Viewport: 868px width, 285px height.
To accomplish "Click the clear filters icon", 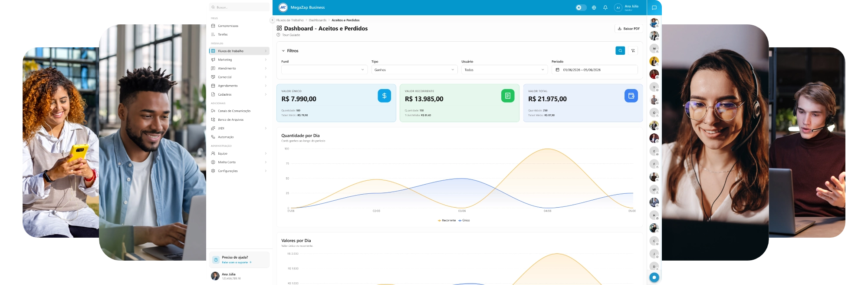I will pos(633,51).
